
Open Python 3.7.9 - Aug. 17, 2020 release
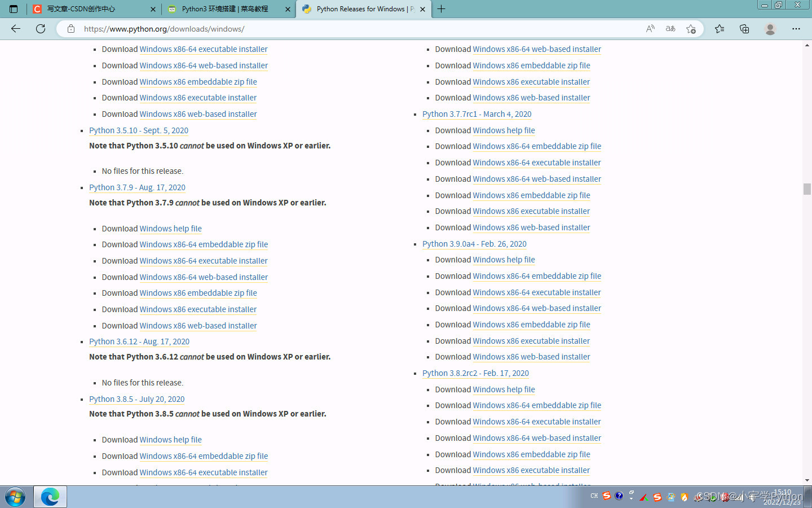click(137, 187)
